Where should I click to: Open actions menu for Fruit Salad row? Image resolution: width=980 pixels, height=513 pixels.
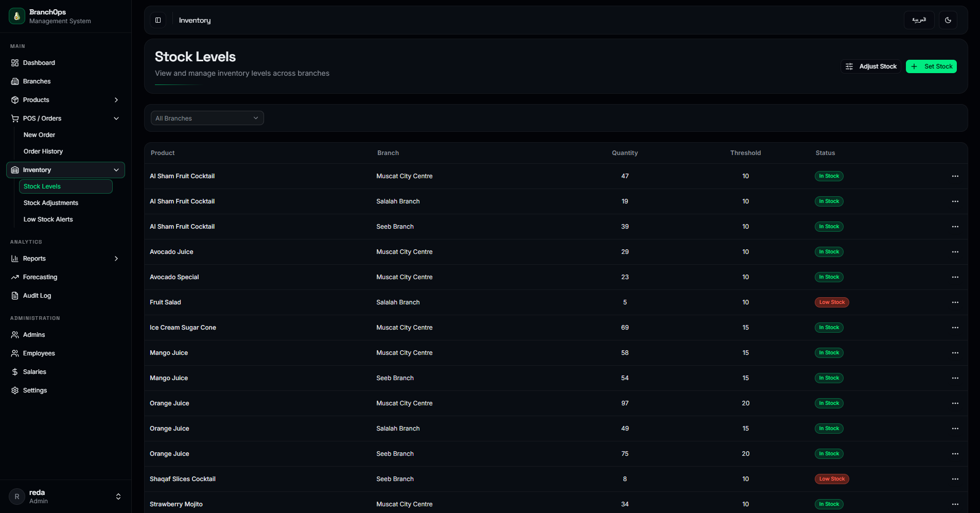coord(955,302)
